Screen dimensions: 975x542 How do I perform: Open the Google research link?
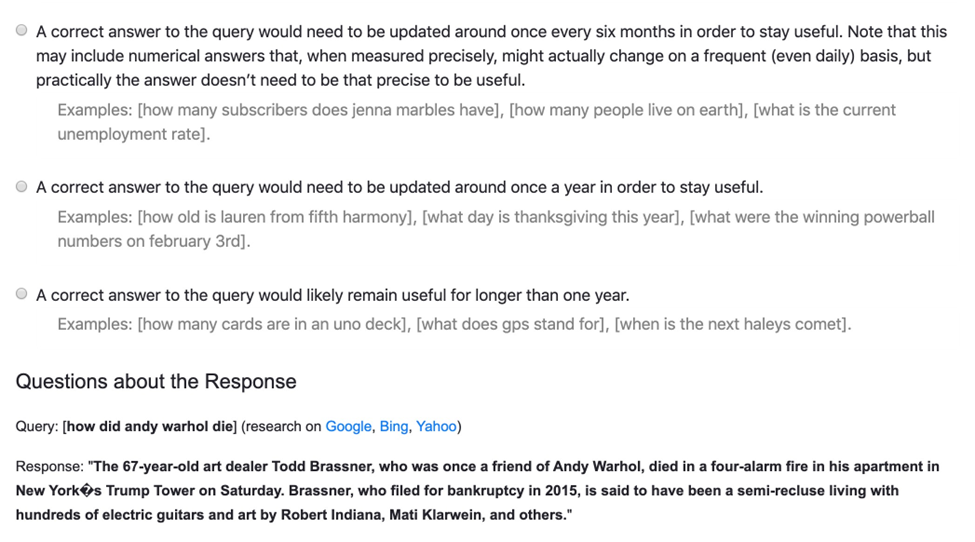348,426
